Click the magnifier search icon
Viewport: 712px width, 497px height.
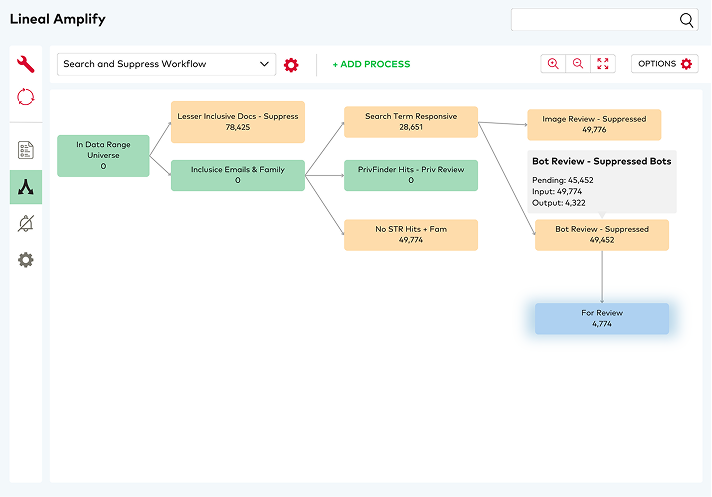click(x=687, y=20)
